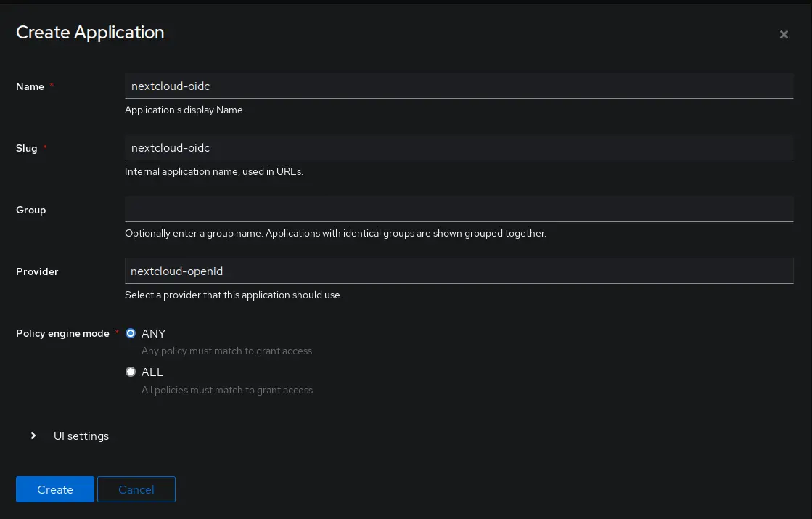The height and width of the screenshot is (519, 812).
Task: Click the ALL option label text
Action: pos(152,372)
